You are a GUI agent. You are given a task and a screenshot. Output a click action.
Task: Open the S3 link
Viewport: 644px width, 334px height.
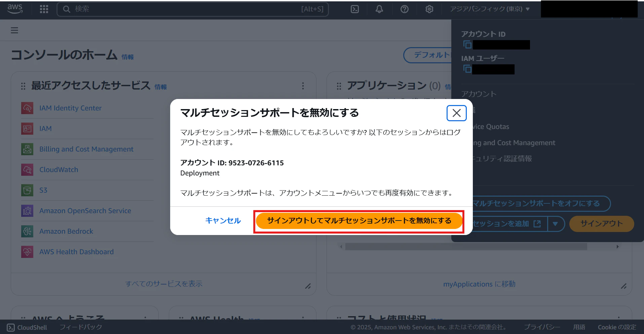point(43,190)
